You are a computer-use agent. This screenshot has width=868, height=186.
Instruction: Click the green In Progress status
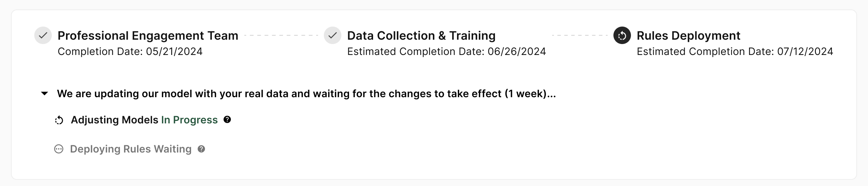point(189,120)
